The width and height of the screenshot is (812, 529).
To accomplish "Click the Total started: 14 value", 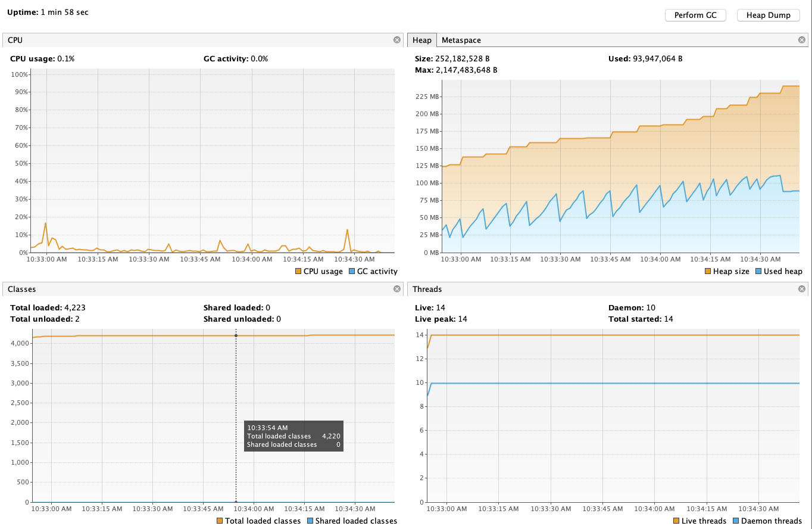I will pos(641,319).
